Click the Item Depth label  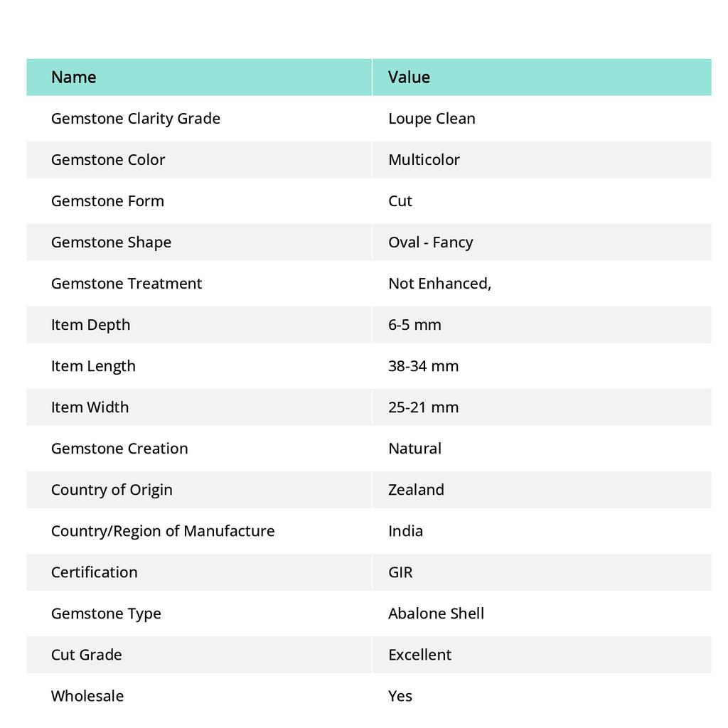click(90, 324)
